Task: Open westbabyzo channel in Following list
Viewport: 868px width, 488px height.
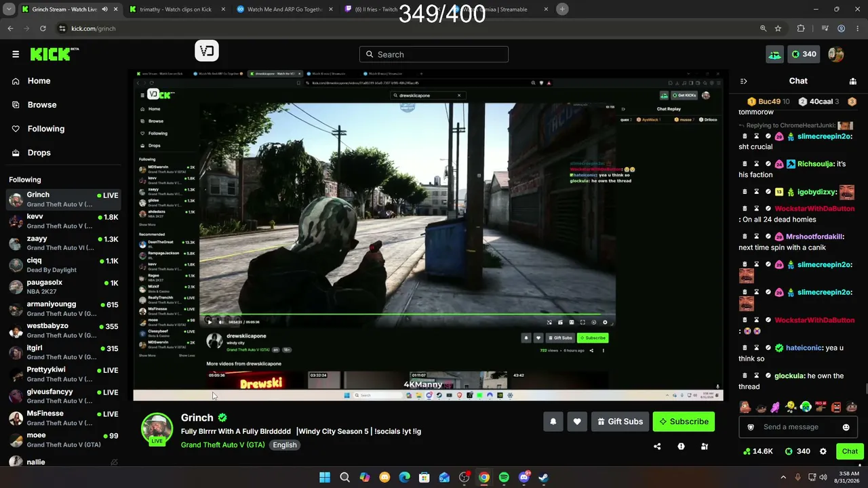Action: [x=62, y=330]
